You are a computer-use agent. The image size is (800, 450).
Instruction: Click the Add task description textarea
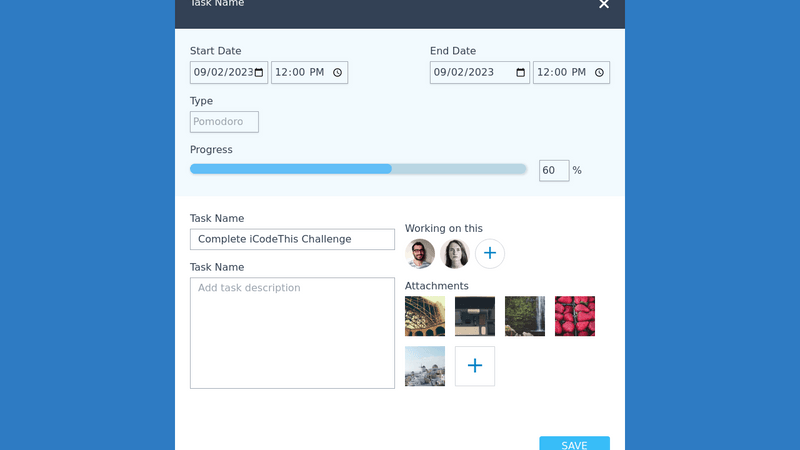[x=292, y=333]
